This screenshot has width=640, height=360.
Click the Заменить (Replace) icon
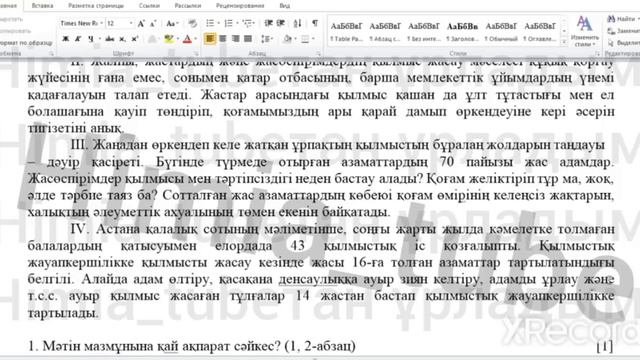[x=611, y=31]
